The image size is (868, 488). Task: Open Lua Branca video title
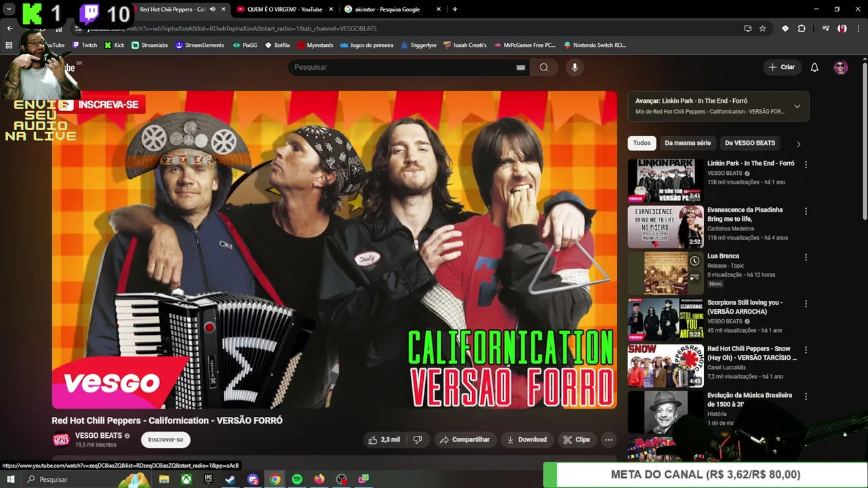pyautogui.click(x=723, y=256)
